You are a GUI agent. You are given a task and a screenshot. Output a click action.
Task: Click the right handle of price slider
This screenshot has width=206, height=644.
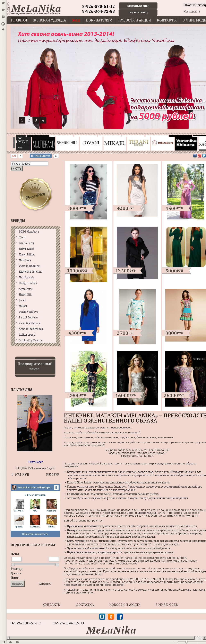(57, 564)
